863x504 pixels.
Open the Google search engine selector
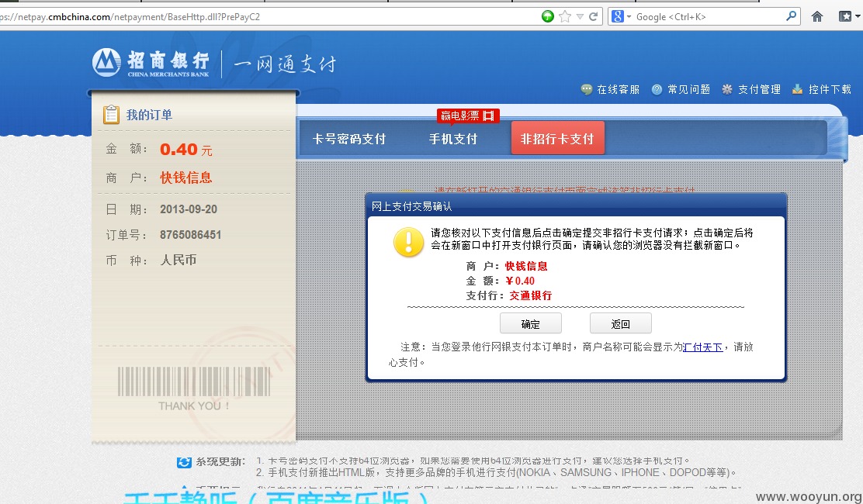pos(621,16)
